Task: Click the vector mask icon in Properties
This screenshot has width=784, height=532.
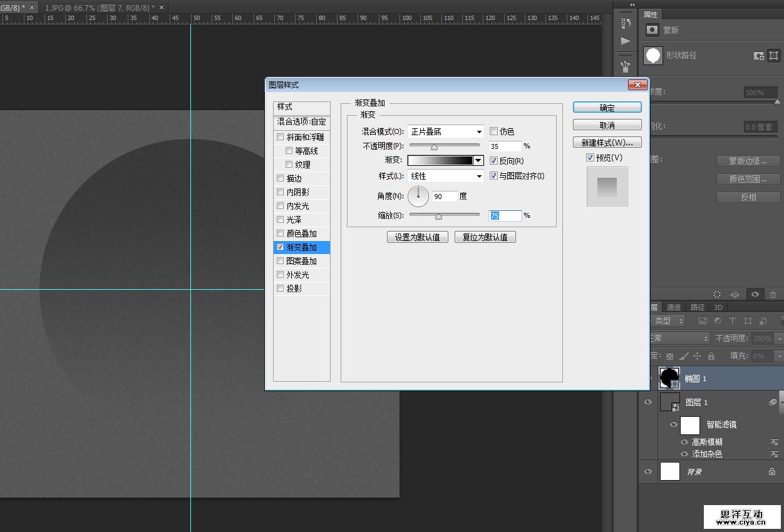Action: click(x=773, y=56)
